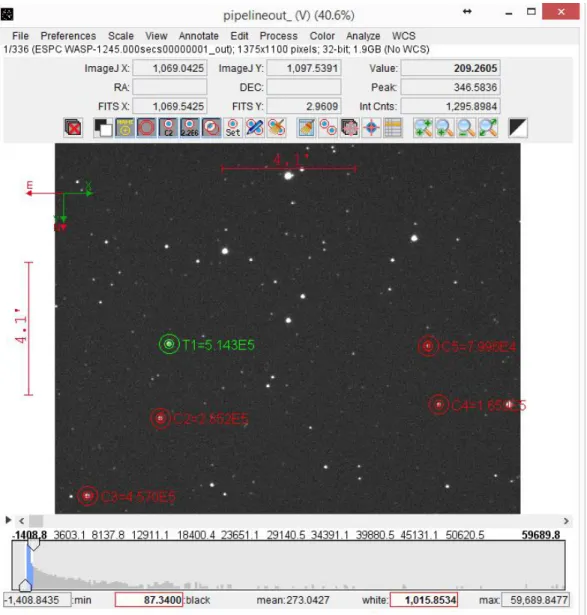
Task: Click the image info subtitle line
Action: point(216,49)
